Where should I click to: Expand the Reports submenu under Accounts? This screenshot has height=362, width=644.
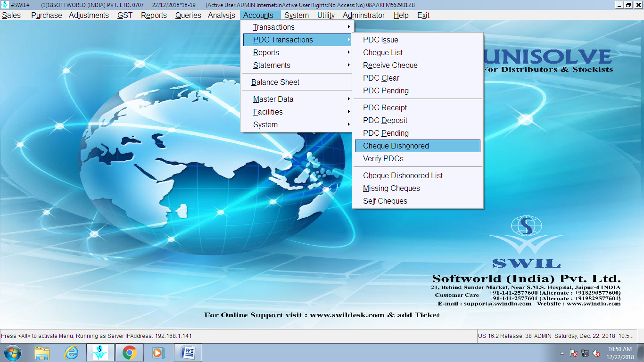[x=297, y=53]
